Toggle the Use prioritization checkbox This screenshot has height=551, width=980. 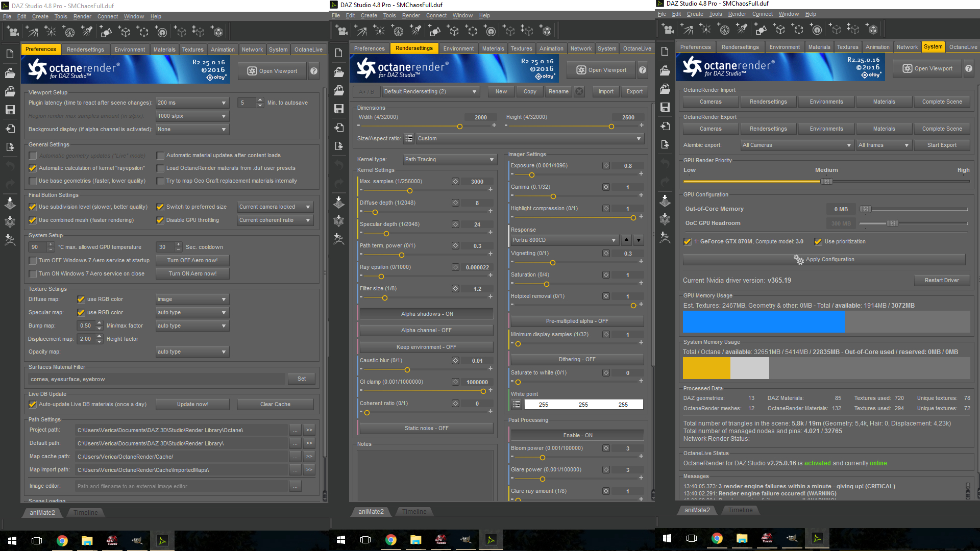[818, 242]
